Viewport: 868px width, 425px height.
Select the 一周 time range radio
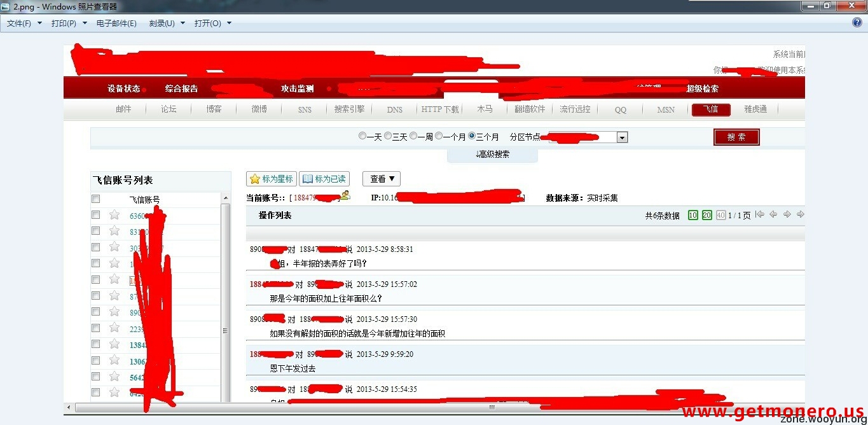pyautogui.click(x=413, y=136)
